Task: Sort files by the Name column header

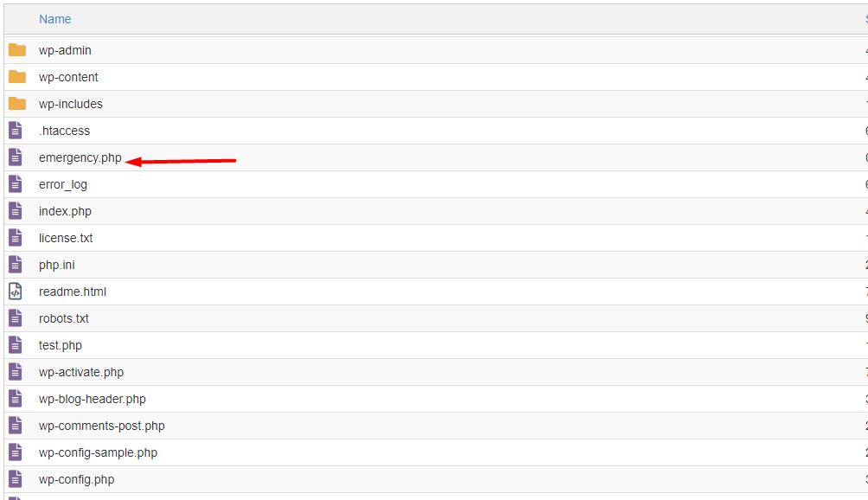Action: 54,19
